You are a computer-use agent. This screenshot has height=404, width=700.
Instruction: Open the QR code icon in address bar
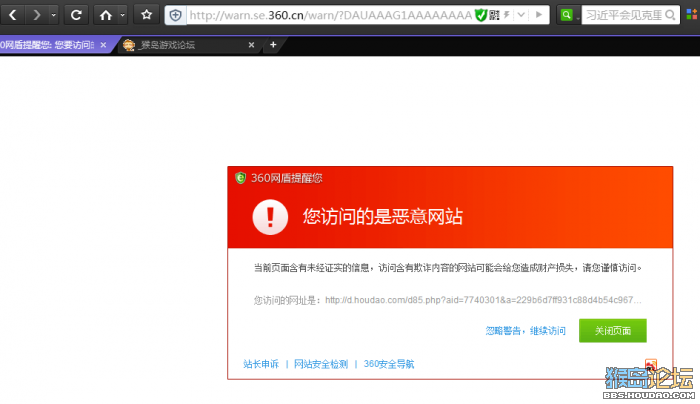(x=494, y=16)
